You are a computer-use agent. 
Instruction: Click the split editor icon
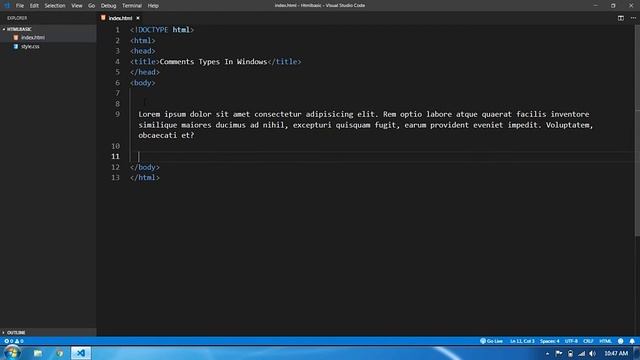pyautogui.click(x=620, y=18)
